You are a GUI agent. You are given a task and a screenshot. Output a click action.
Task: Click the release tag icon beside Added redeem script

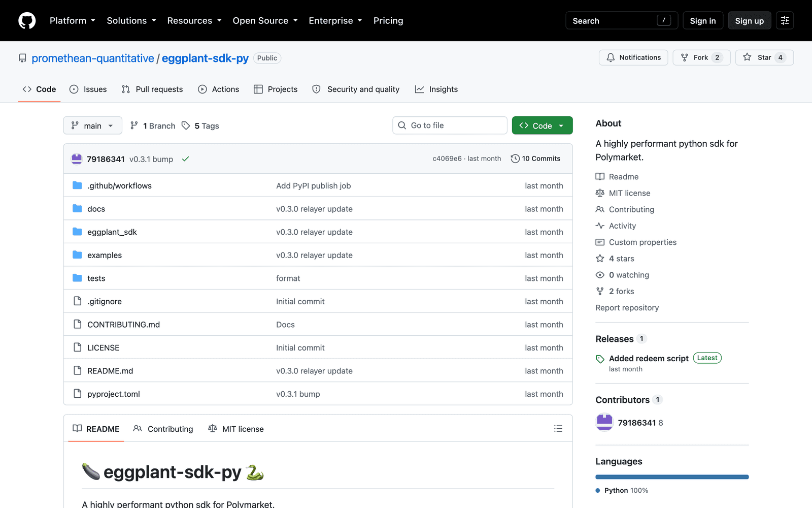(600, 359)
